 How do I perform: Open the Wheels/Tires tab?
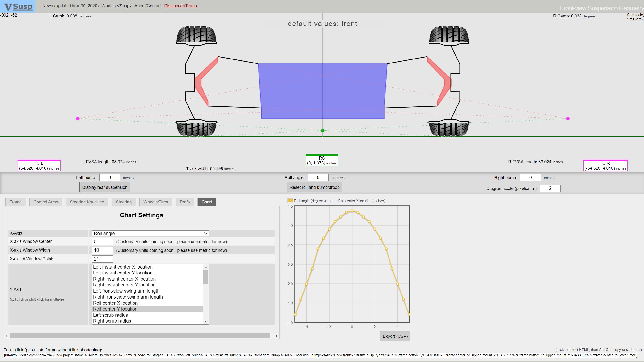pyautogui.click(x=155, y=202)
